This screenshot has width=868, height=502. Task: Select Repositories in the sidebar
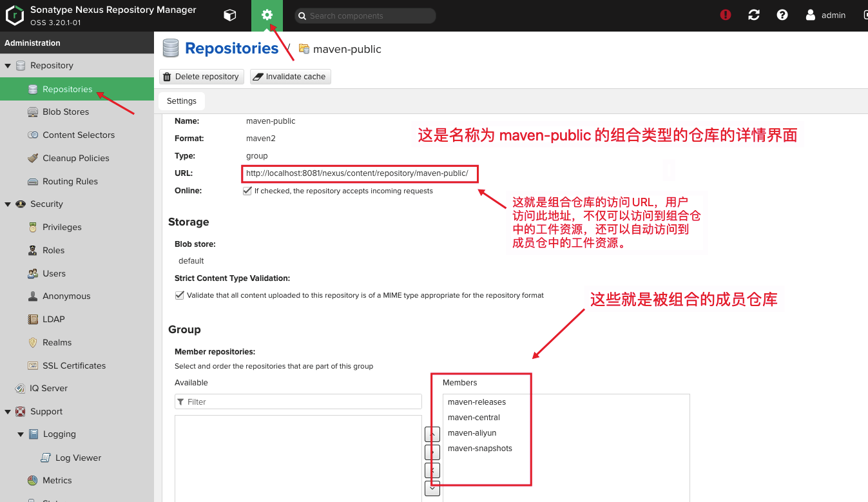(x=77, y=89)
